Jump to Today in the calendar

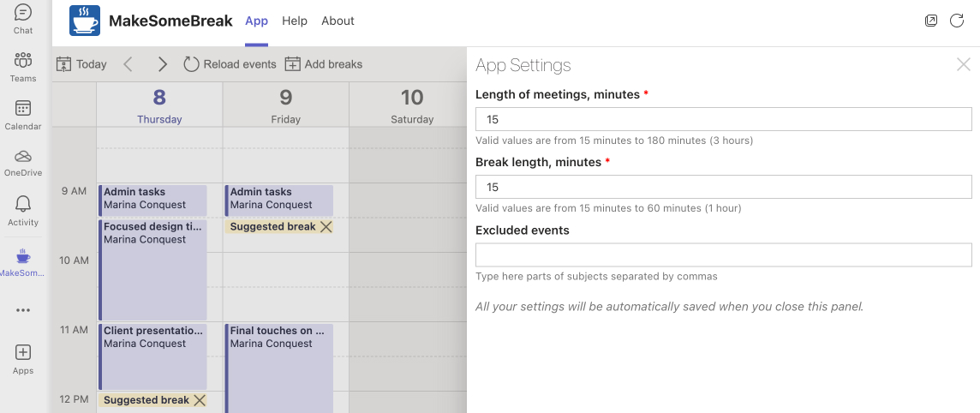[81, 63]
